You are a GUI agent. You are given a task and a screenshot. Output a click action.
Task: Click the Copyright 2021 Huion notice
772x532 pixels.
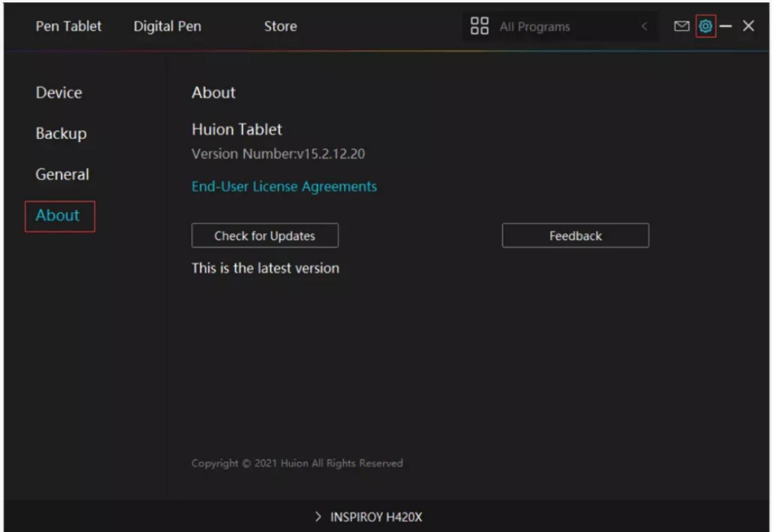tap(297, 463)
